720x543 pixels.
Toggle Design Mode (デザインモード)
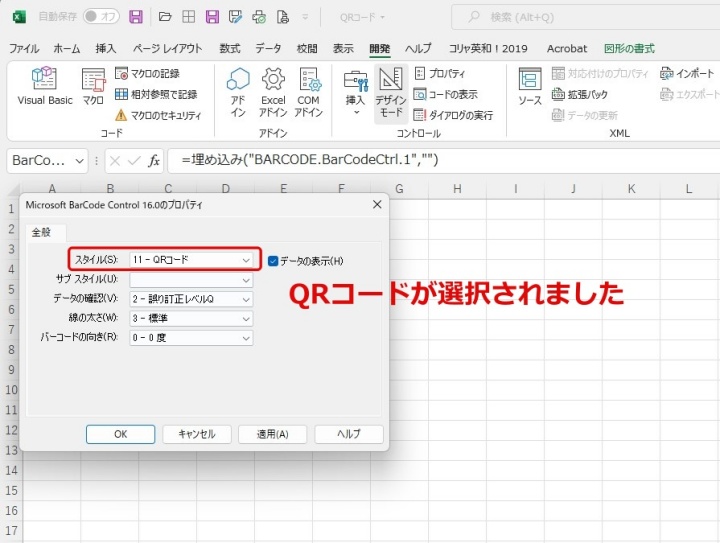coord(391,93)
